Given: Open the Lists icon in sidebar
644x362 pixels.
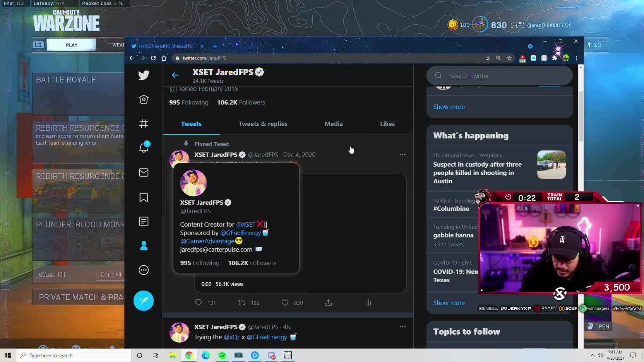Looking at the screenshot, I should tap(144, 221).
